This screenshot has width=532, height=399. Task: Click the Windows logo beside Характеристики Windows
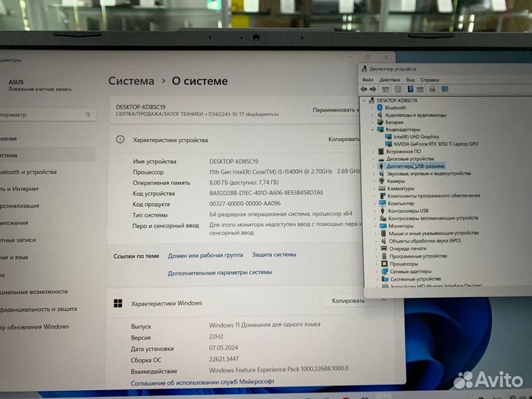click(117, 304)
